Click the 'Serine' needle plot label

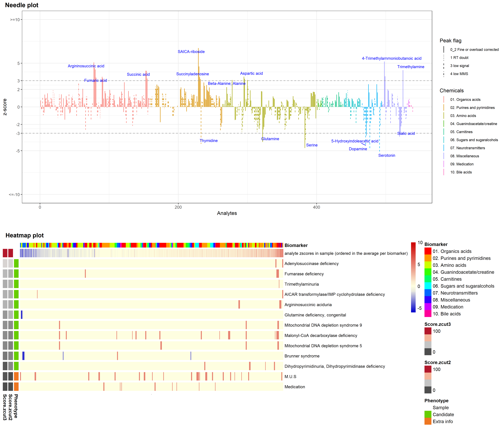[312, 145]
